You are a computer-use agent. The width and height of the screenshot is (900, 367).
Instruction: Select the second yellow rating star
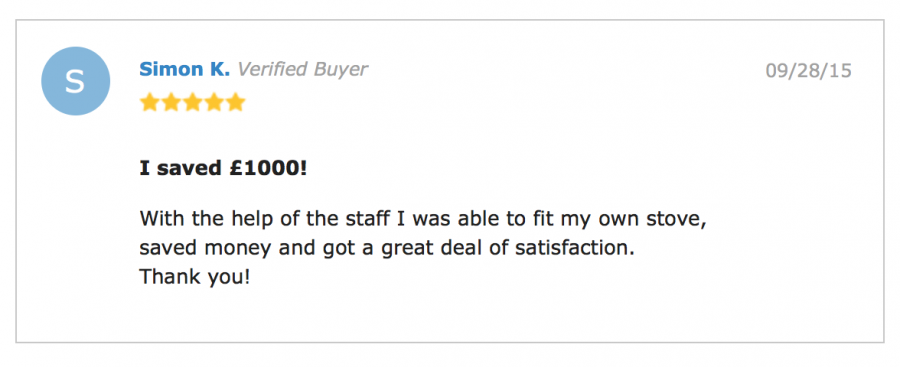[171, 103]
